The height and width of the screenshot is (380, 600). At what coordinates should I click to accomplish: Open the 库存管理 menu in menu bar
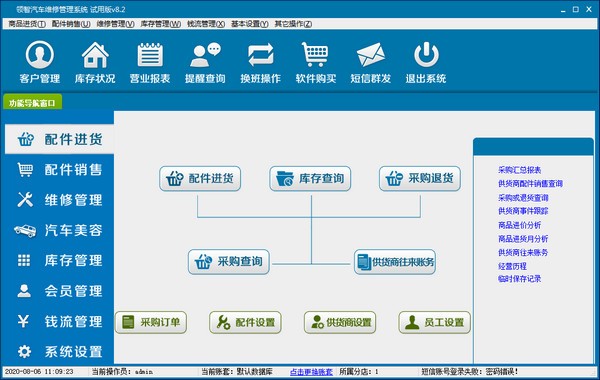(161, 24)
